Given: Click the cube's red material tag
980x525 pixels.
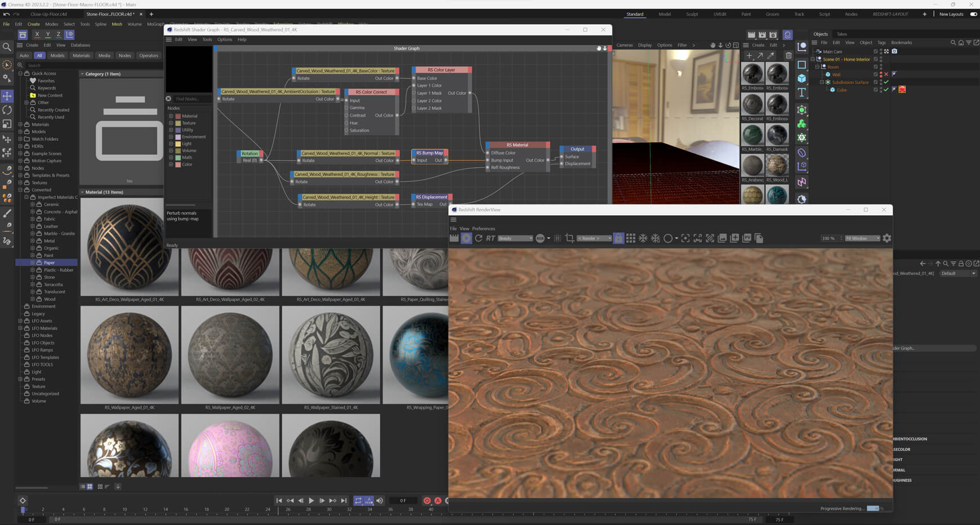Looking at the screenshot, I should click(902, 90).
